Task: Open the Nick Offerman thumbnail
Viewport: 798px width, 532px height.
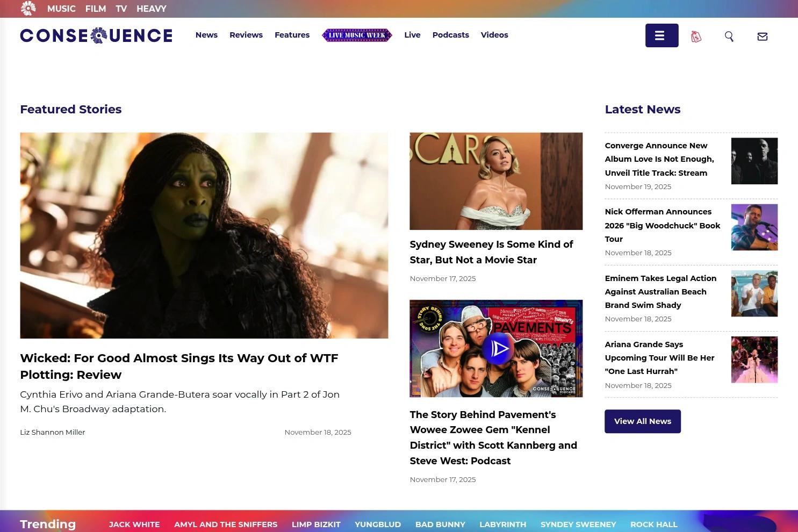Action: click(754, 227)
